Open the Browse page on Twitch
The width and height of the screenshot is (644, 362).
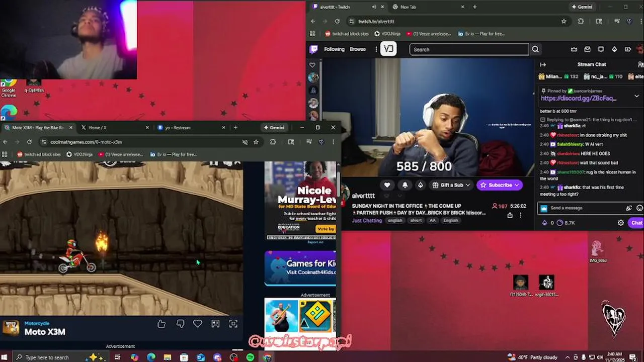click(358, 49)
